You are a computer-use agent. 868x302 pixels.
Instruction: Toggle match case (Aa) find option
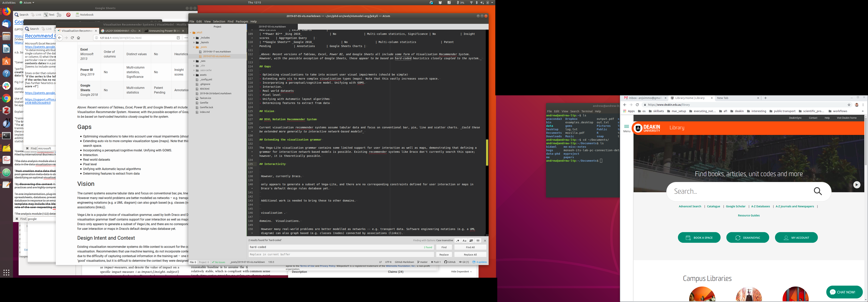(x=464, y=241)
